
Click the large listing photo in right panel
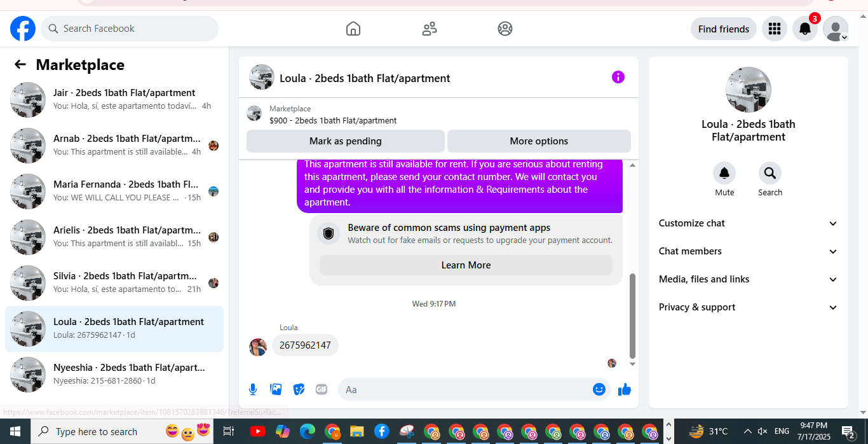click(749, 90)
